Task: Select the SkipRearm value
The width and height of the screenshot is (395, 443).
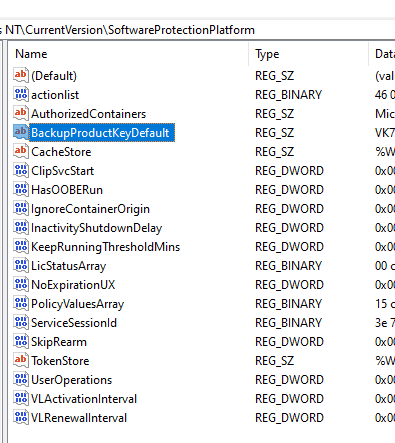Action: pyautogui.click(x=59, y=342)
